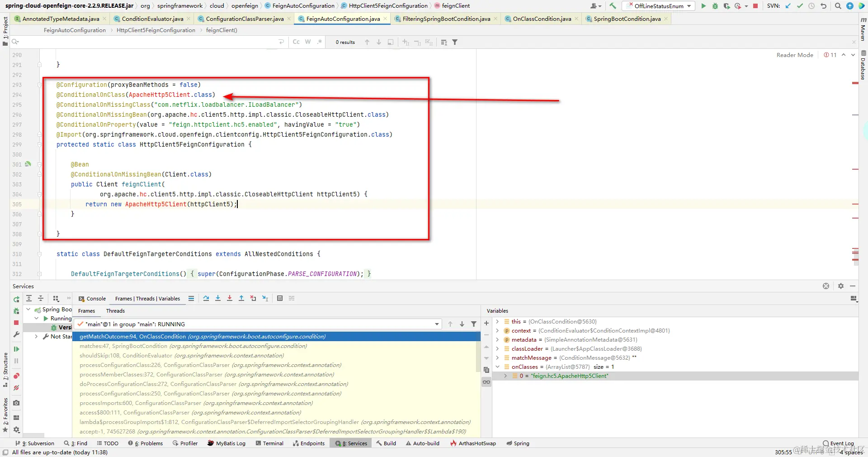Select the shouldSkip:108, ConditionEvaluator stack frame
This screenshot has height=457, width=868.
276,356
